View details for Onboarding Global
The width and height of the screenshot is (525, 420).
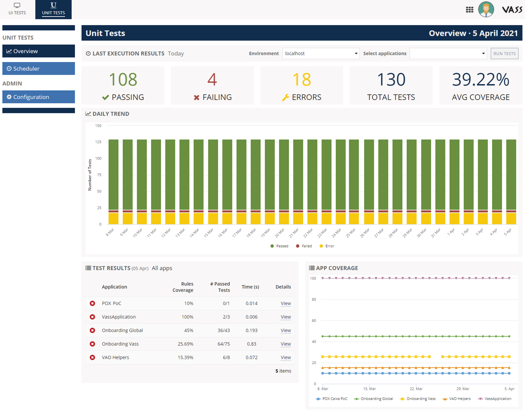pyautogui.click(x=285, y=330)
